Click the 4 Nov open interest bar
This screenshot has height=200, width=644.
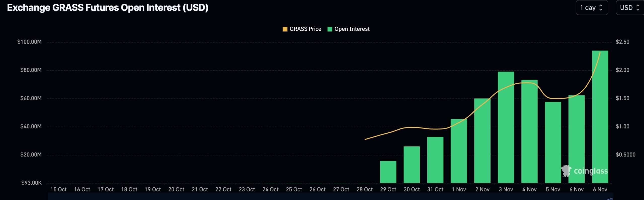click(x=529, y=131)
